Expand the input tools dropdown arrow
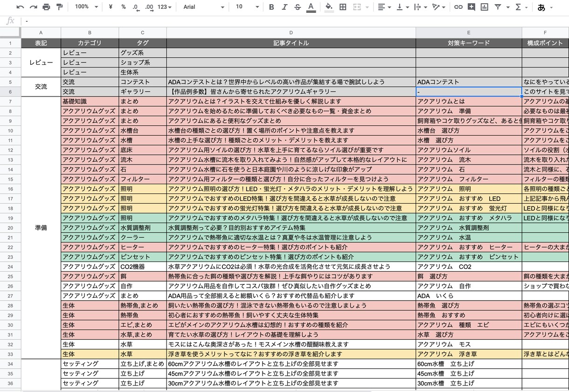The height and width of the screenshot is (392, 569). [x=551, y=7]
